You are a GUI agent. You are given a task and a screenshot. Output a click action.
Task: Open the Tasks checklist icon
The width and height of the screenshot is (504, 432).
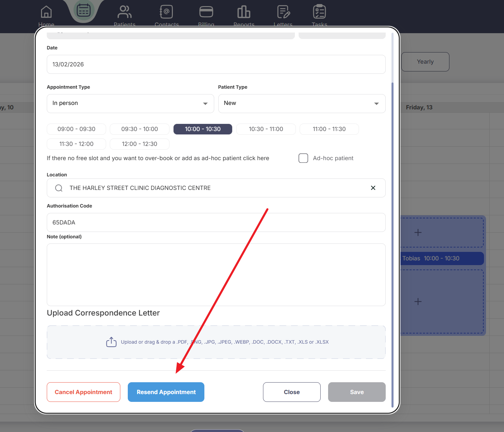pos(319,12)
